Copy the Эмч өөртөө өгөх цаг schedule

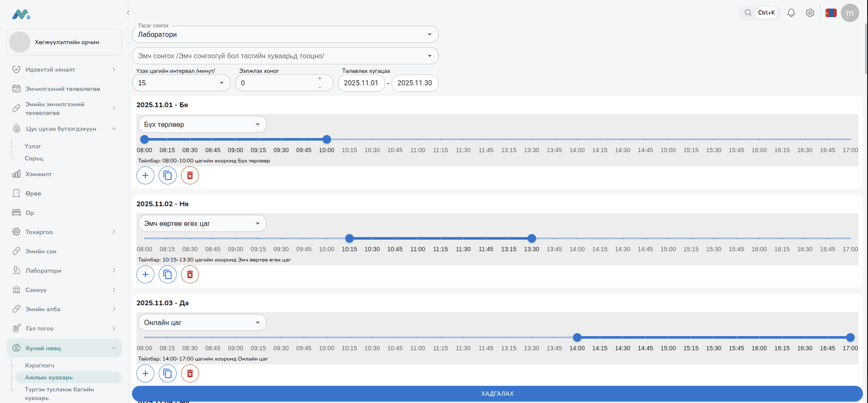(x=167, y=274)
